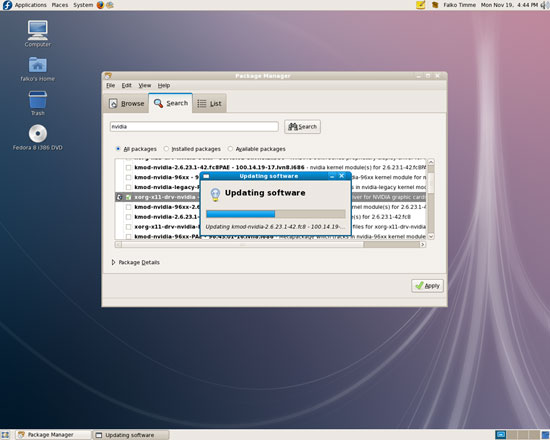Select the All packages radio button
The height and width of the screenshot is (440, 550).
tap(118, 149)
